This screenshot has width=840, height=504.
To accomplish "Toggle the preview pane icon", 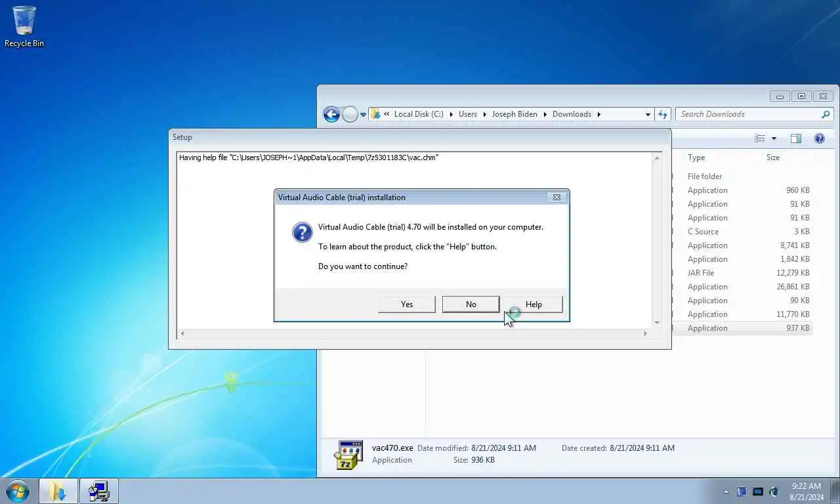I will (796, 138).
